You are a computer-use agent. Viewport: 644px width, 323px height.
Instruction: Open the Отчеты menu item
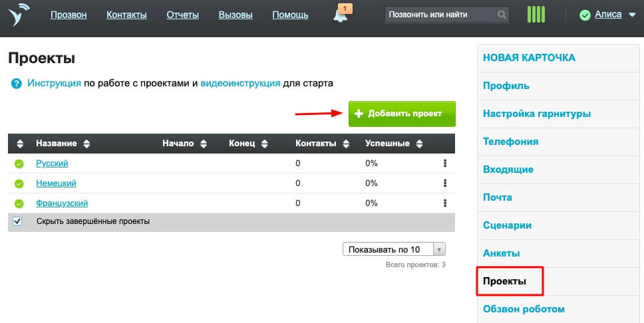(183, 15)
